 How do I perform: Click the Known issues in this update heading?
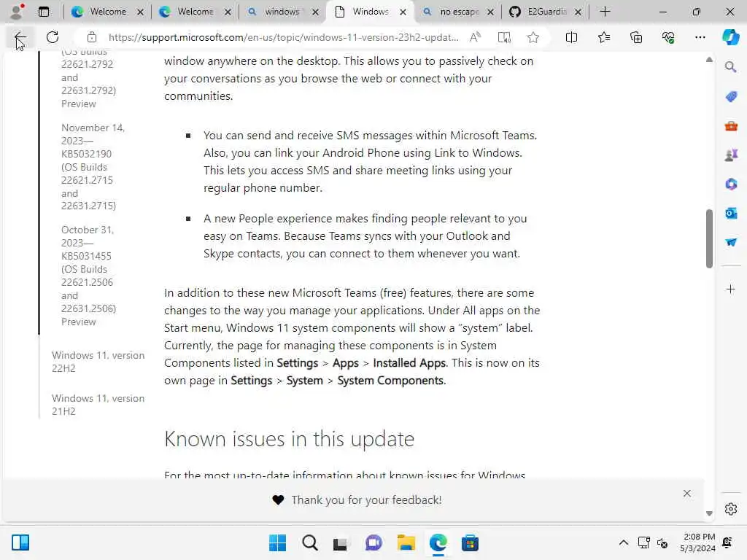(289, 438)
